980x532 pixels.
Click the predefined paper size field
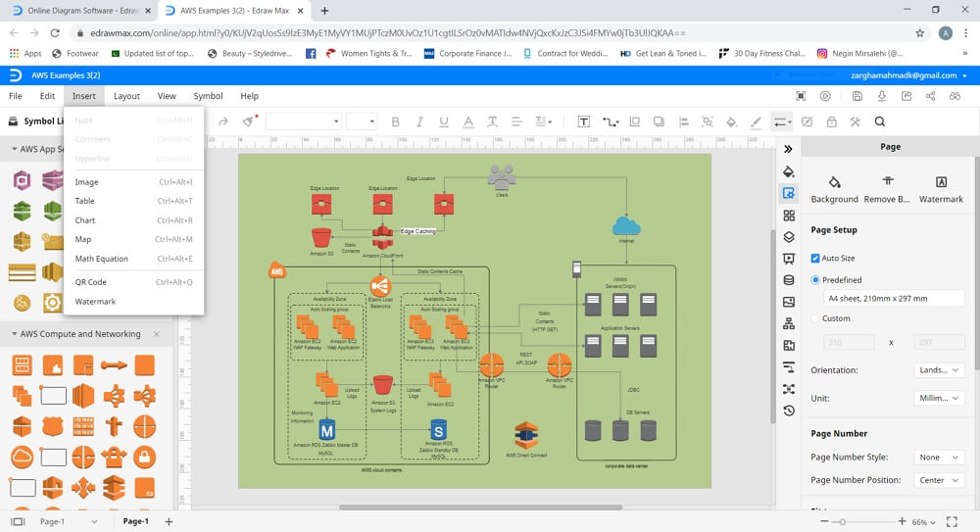[x=894, y=298]
